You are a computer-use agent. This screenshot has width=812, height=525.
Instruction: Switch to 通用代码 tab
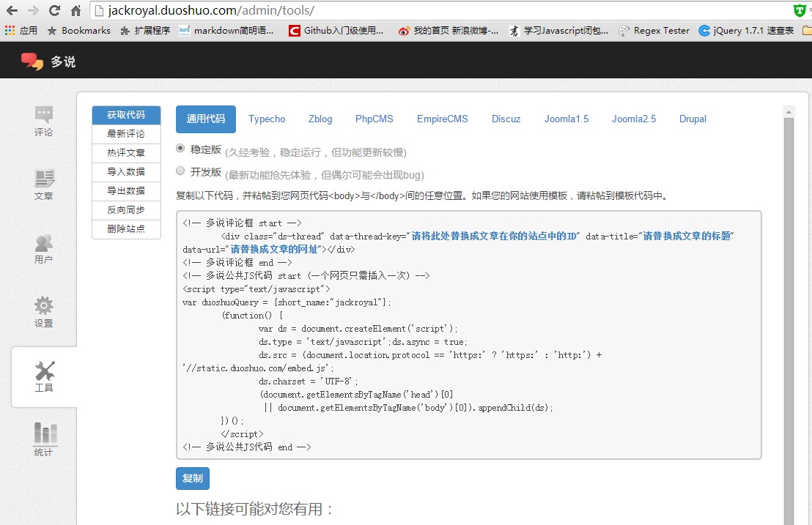tap(206, 119)
